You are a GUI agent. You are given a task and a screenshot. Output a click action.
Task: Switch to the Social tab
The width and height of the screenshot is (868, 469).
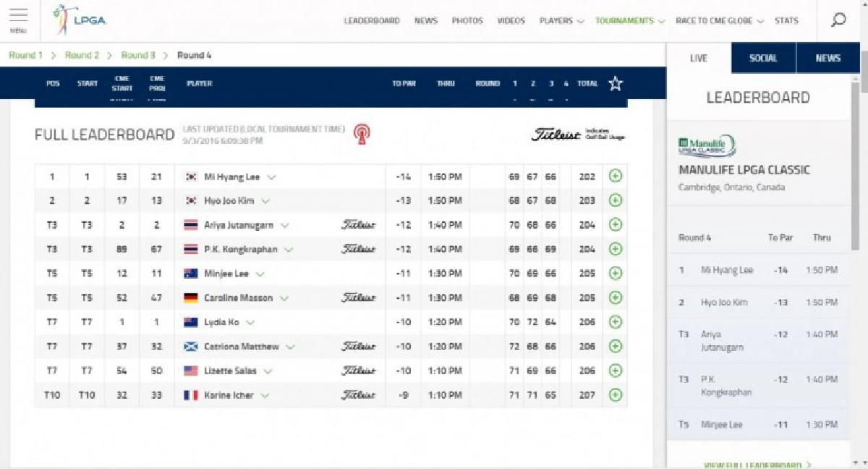tap(763, 58)
